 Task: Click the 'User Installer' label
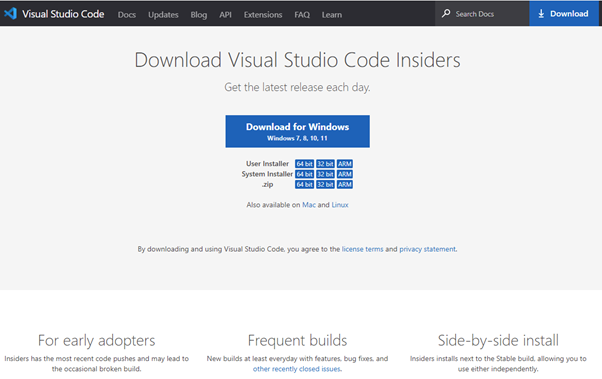pyautogui.click(x=267, y=164)
